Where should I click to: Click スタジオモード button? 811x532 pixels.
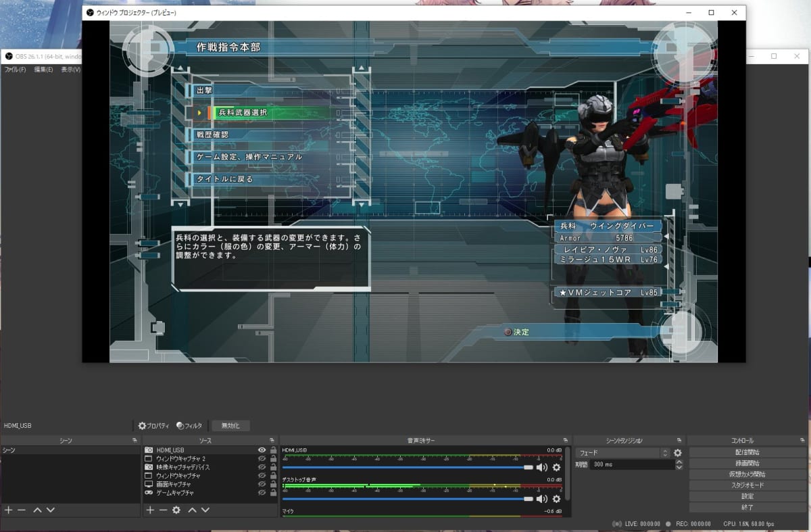[747, 485]
